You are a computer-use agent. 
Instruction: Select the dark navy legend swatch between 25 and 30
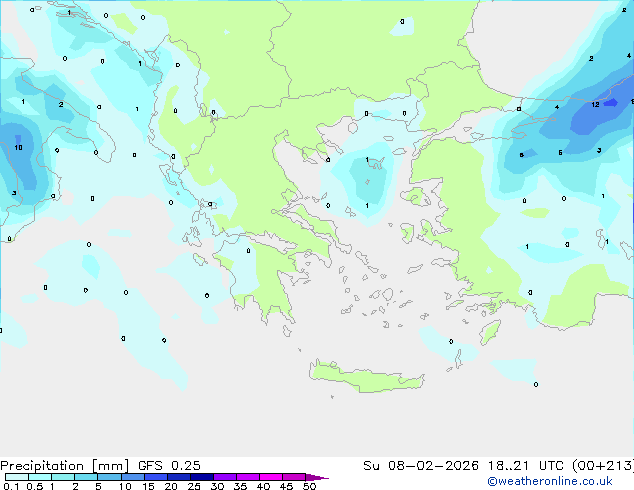point(202,477)
